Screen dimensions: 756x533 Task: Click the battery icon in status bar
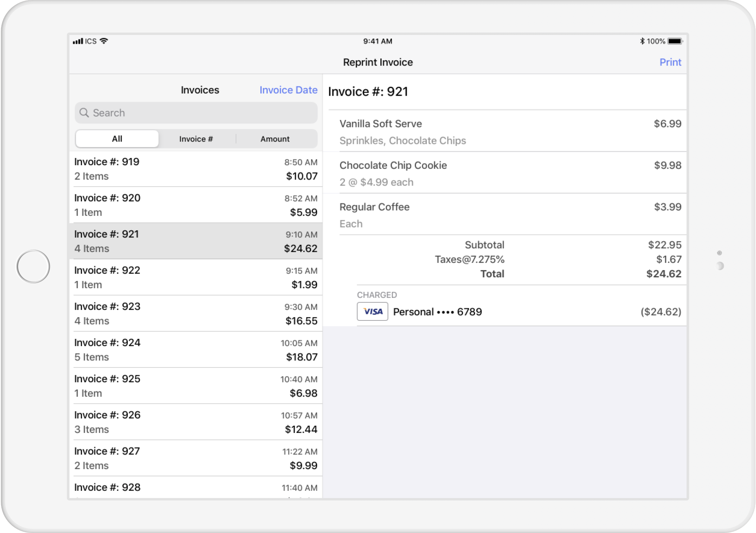pyautogui.click(x=675, y=41)
